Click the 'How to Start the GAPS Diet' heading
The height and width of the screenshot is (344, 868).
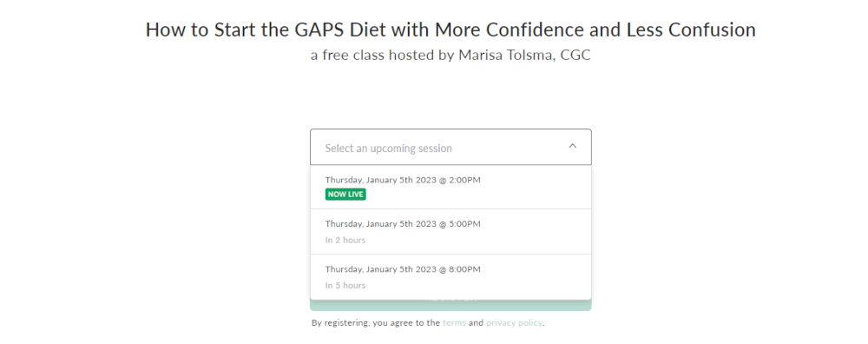(450, 30)
